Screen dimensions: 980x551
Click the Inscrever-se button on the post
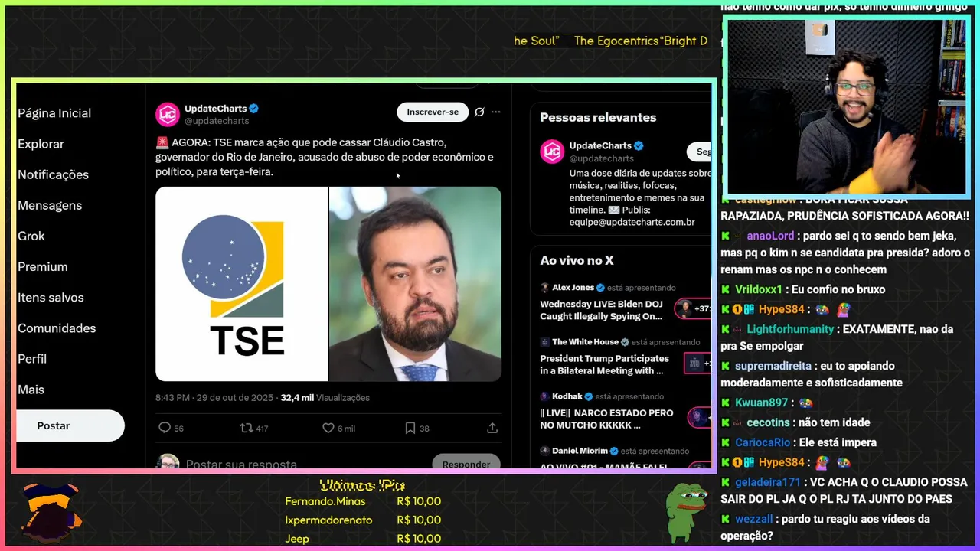(x=433, y=112)
